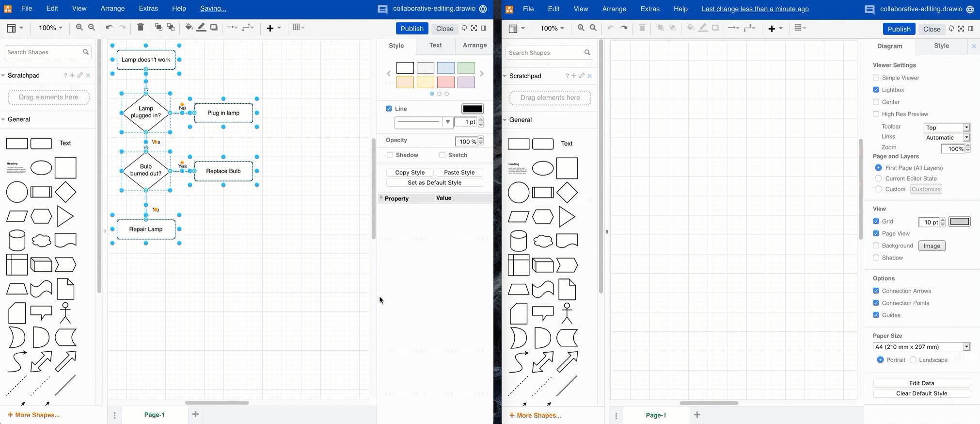This screenshot has height=424, width=980.
Task: Click zoom in magnifier in right window toolbar
Action: [x=581, y=28]
